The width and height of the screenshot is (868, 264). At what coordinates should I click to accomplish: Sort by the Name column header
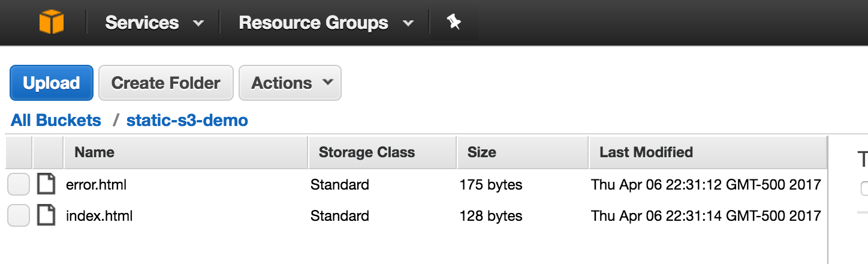point(186,152)
